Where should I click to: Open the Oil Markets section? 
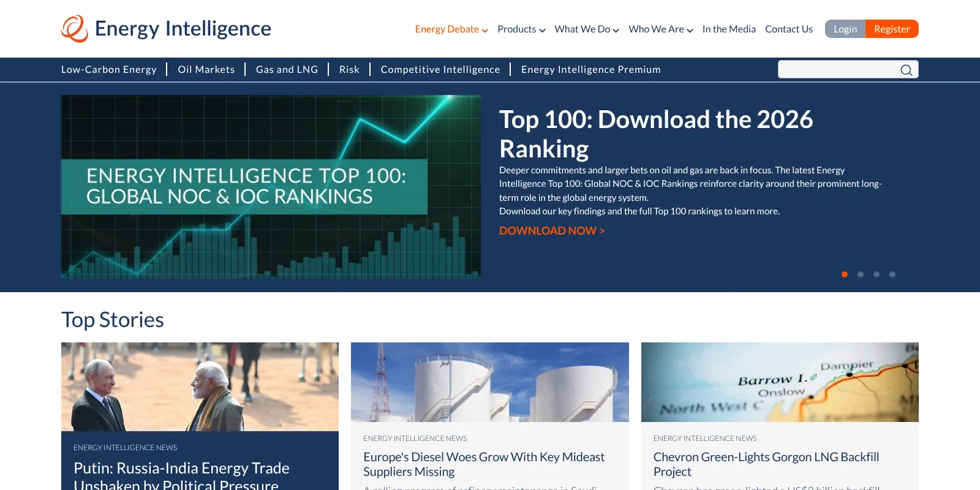(206, 70)
